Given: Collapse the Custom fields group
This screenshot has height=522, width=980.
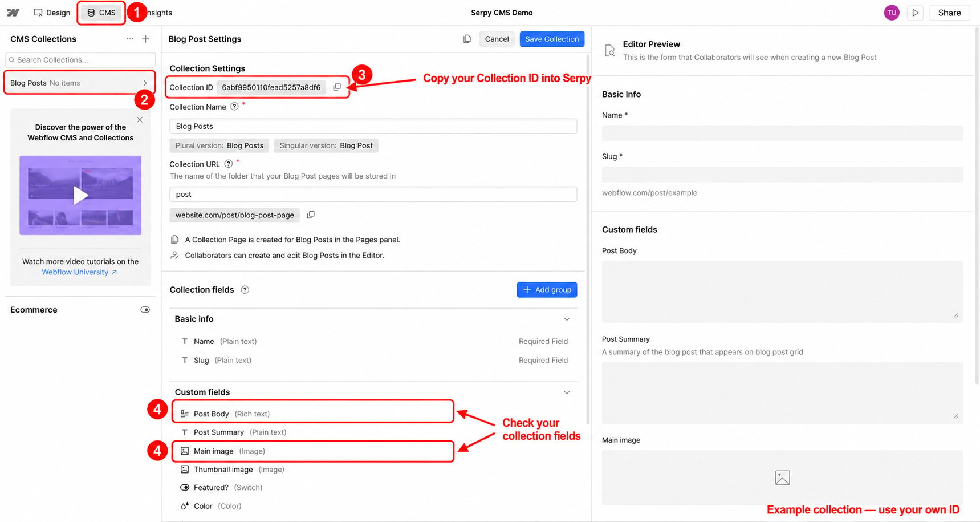Looking at the screenshot, I should tap(567, 392).
